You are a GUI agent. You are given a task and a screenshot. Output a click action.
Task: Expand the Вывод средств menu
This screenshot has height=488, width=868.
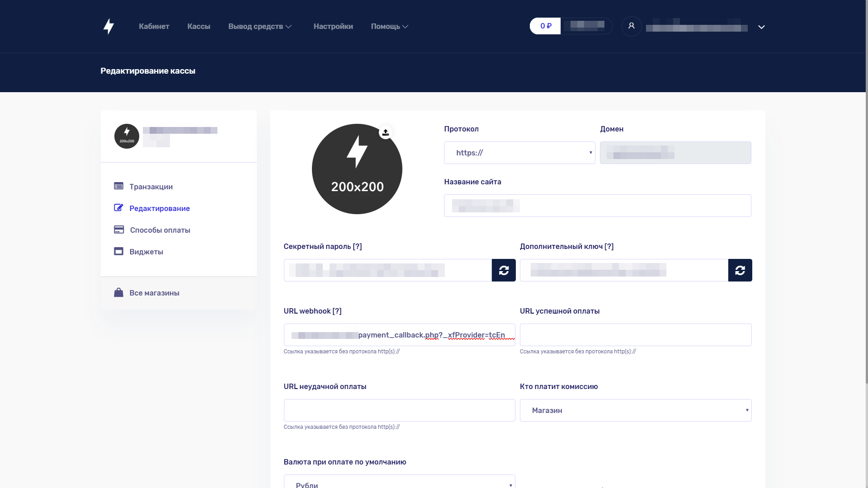point(260,27)
